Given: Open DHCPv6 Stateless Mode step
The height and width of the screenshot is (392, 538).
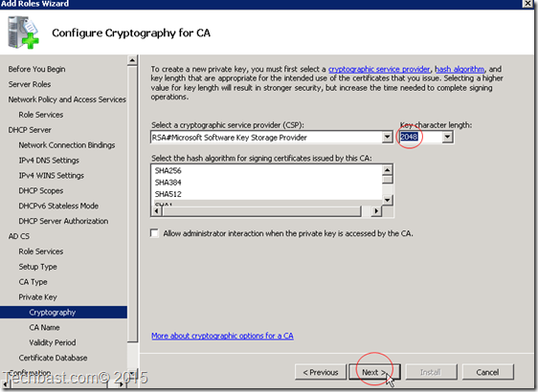Looking at the screenshot, I should (58, 206).
